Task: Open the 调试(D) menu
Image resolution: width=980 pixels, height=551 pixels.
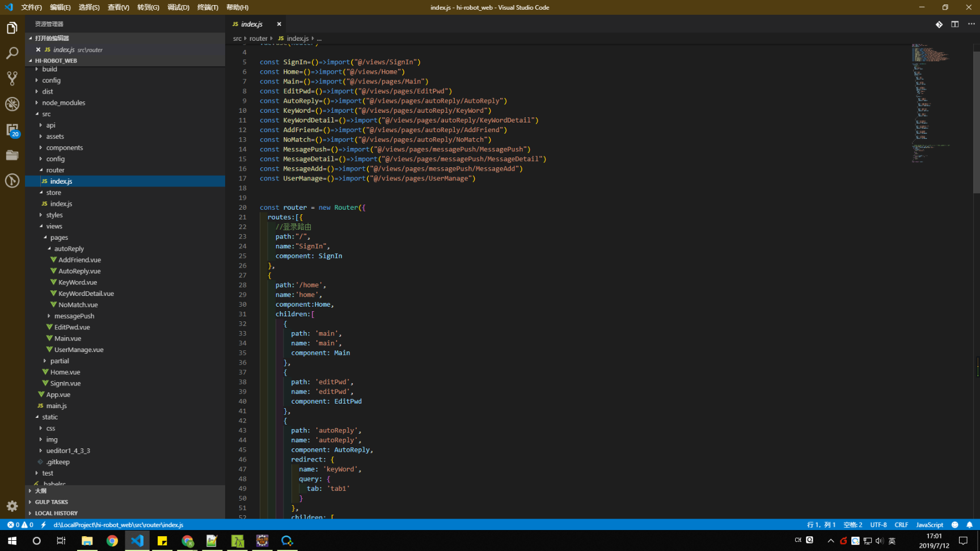Action: (178, 7)
